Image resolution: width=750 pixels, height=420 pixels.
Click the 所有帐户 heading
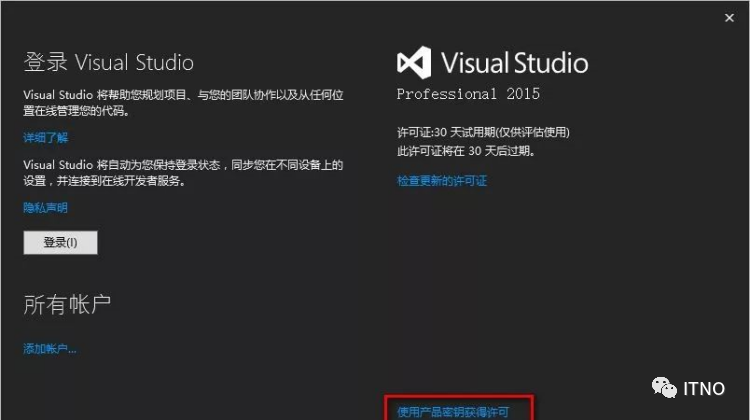pyautogui.click(x=67, y=305)
